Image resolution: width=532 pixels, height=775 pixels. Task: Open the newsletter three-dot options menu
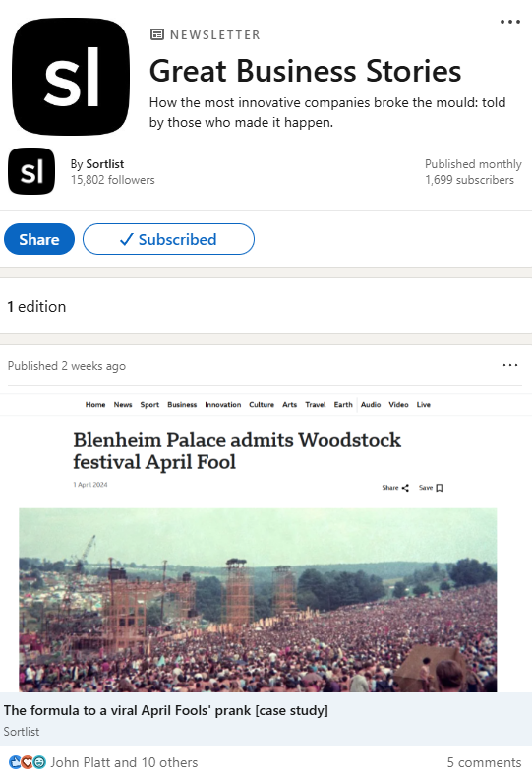509,22
